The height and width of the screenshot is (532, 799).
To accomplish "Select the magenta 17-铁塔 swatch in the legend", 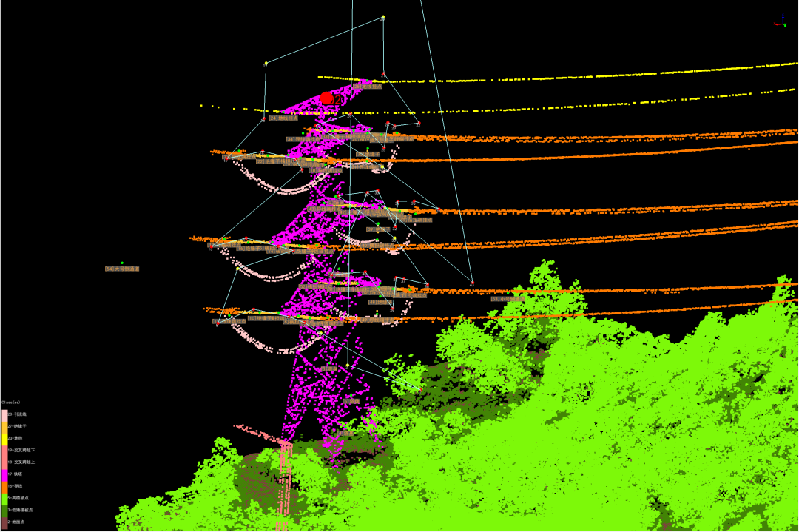I will click(4, 474).
